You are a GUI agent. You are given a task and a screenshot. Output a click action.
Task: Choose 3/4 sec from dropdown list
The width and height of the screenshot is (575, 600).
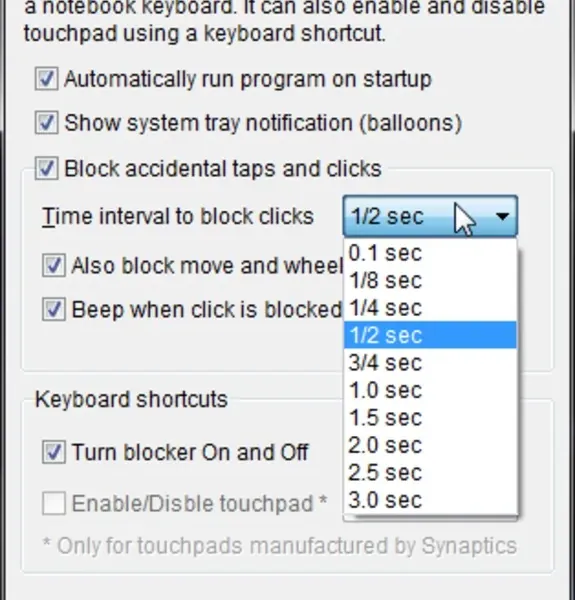430,362
